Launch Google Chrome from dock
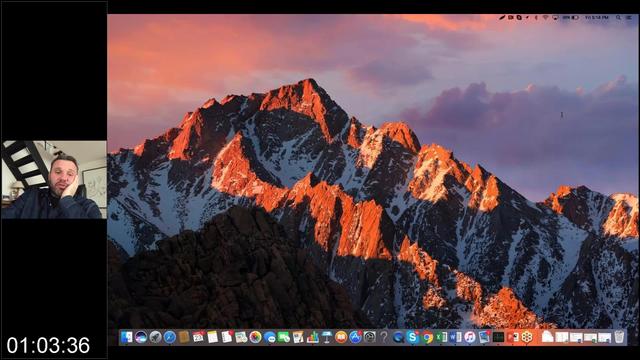The image size is (640, 360). click(427, 337)
